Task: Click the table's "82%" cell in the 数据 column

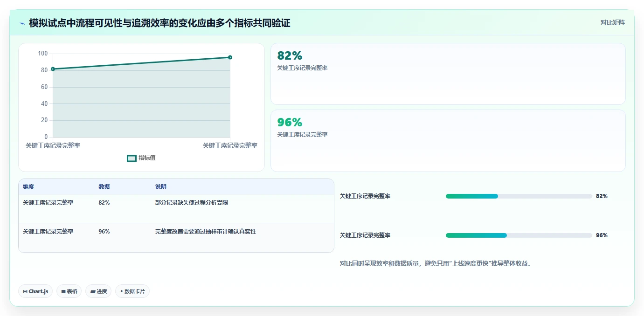Action: click(x=104, y=203)
